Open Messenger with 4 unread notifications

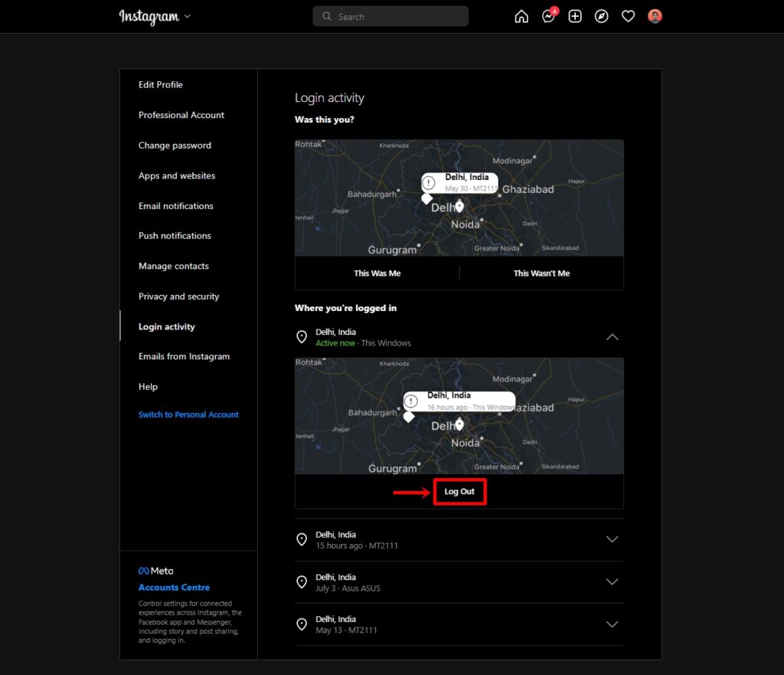pos(547,16)
